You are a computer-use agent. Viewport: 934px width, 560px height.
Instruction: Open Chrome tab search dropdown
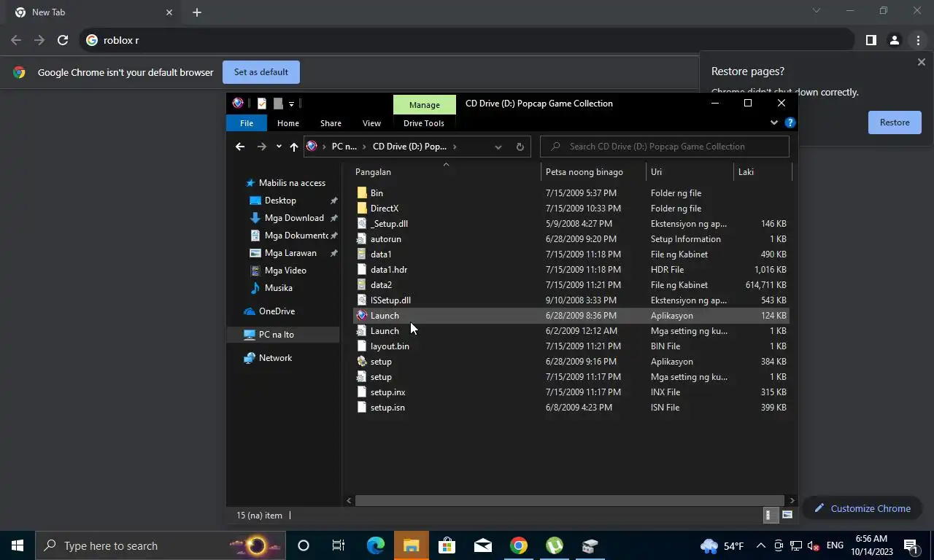pos(817,11)
